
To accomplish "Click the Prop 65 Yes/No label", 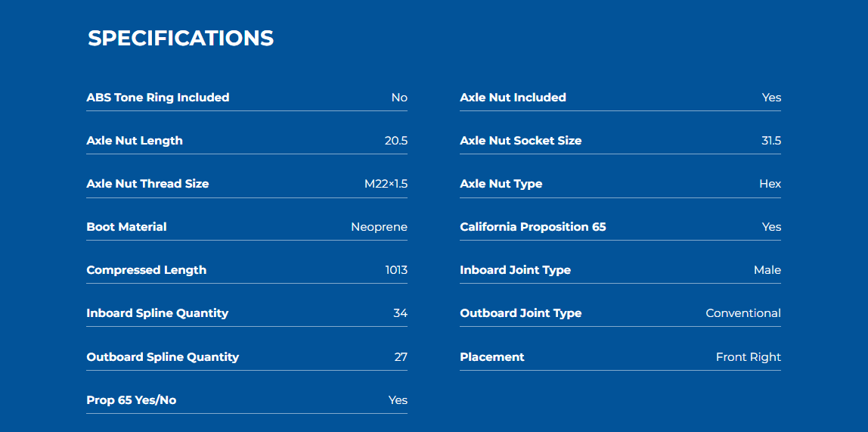I will [131, 400].
